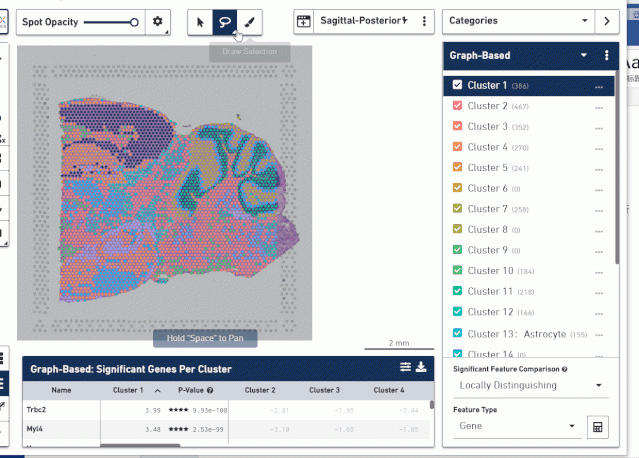639x458 pixels.
Task: Open table filter settings icon
Action: 405,367
